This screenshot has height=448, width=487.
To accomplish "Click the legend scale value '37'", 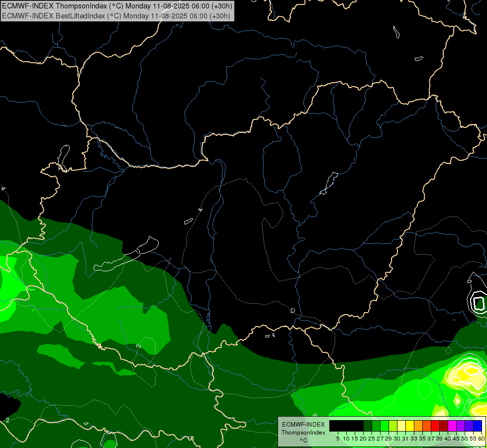I will pos(431,439).
